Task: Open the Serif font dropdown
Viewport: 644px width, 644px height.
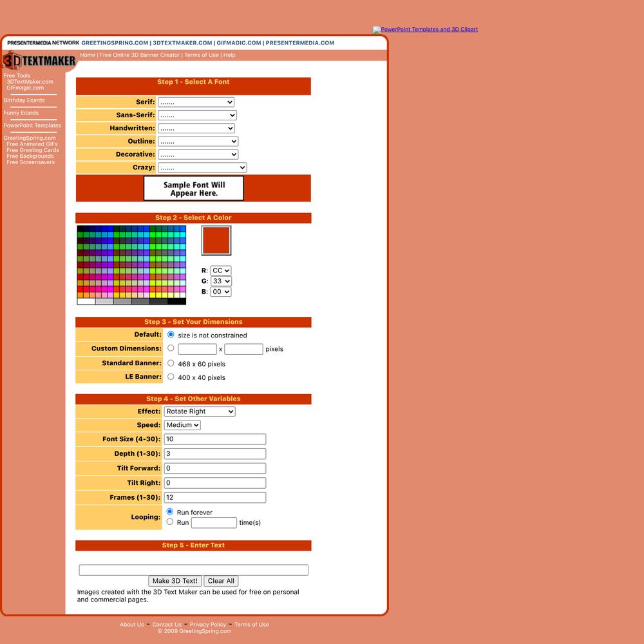Action: click(x=196, y=102)
